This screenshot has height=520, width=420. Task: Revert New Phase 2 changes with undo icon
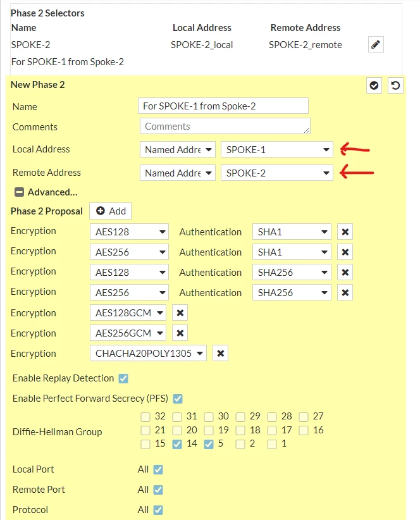point(395,85)
